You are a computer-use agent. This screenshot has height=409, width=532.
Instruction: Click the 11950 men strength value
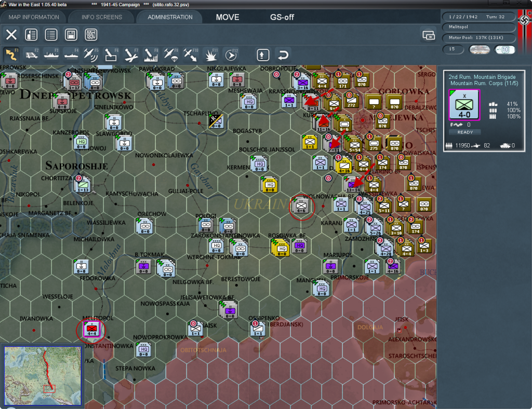pos(462,145)
